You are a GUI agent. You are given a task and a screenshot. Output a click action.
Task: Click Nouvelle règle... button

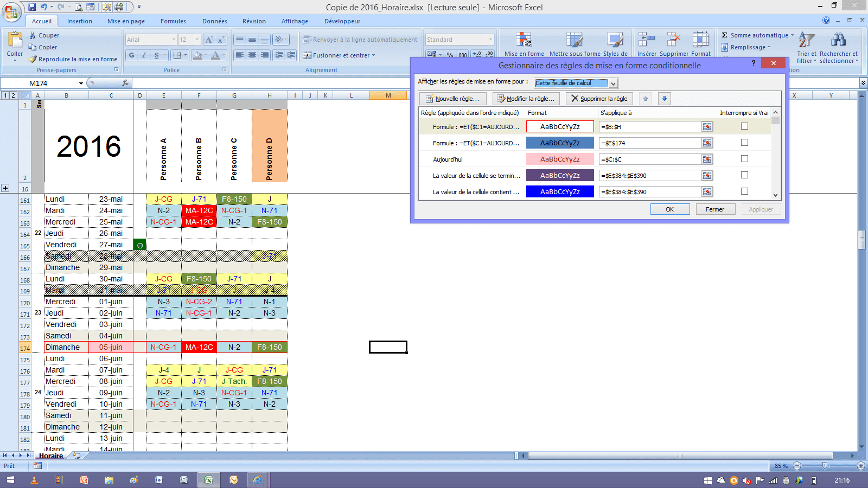tap(452, 99)
